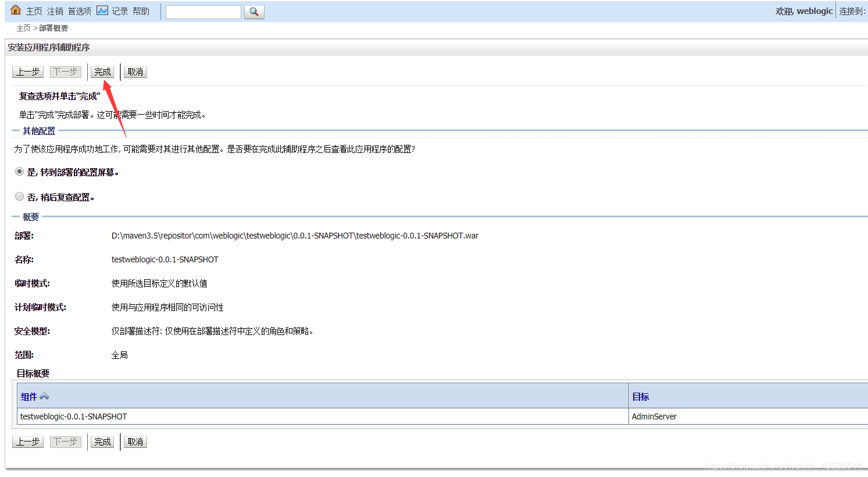Click the 目标 column header
The image size is (868, 477).
641,397
